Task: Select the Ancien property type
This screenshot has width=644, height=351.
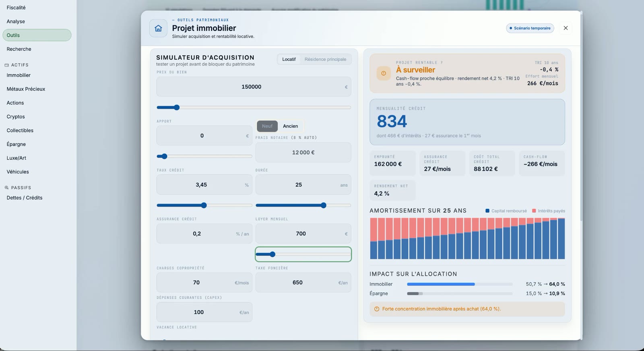Action: [x=290, y=126]
